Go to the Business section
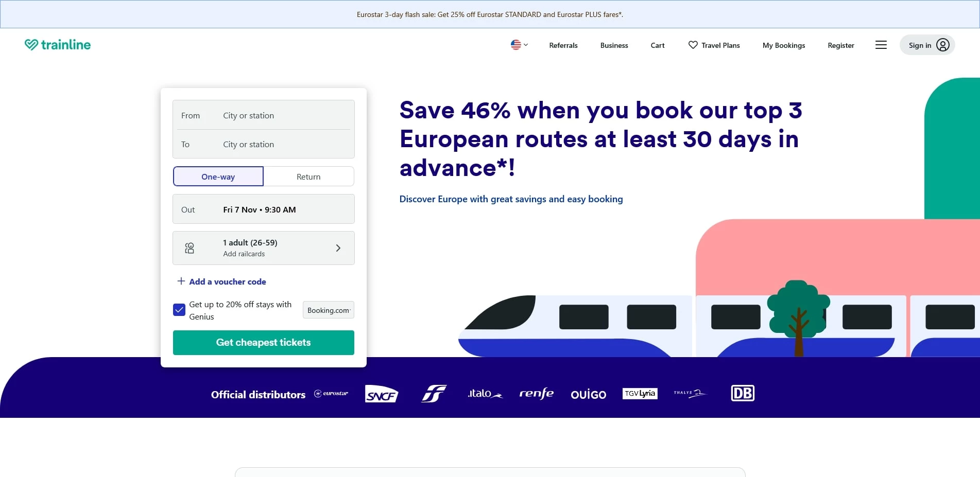 coord(614,45)
